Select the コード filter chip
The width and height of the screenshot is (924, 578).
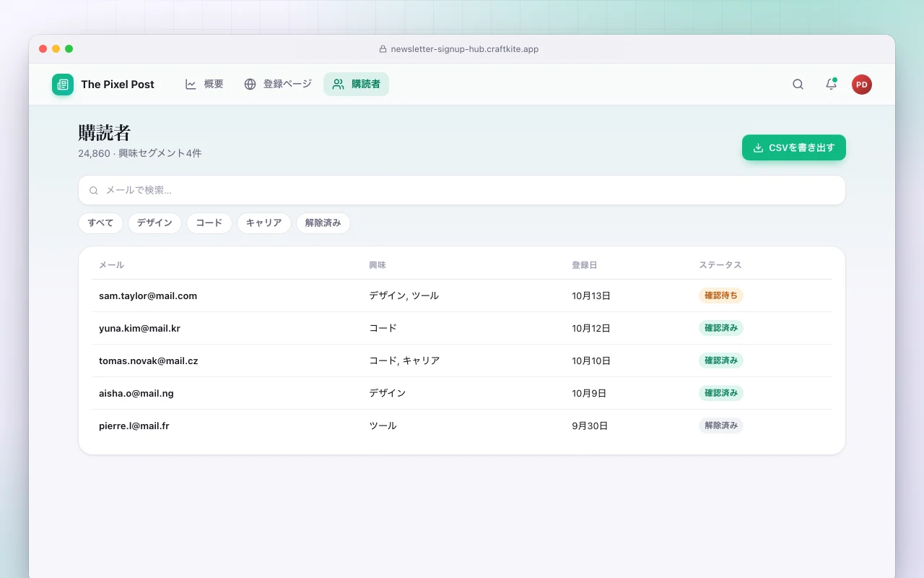(209, 223)
